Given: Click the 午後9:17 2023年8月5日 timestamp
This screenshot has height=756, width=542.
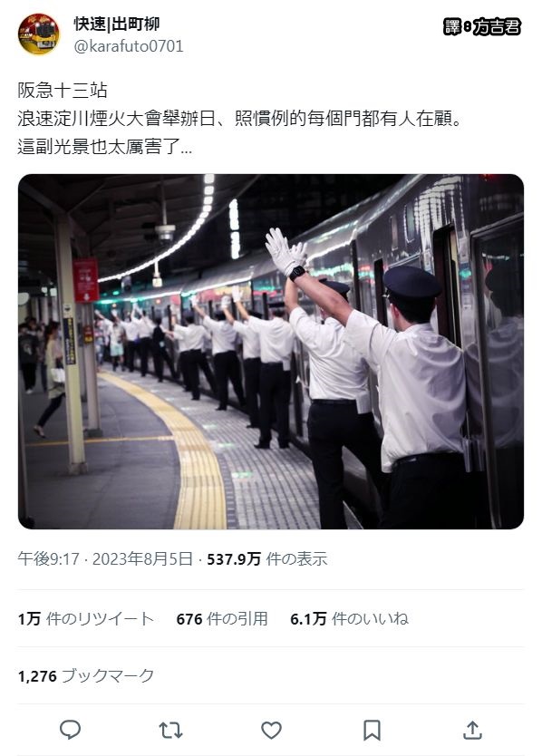Looking at the screenshot, I should click(105, 558).
